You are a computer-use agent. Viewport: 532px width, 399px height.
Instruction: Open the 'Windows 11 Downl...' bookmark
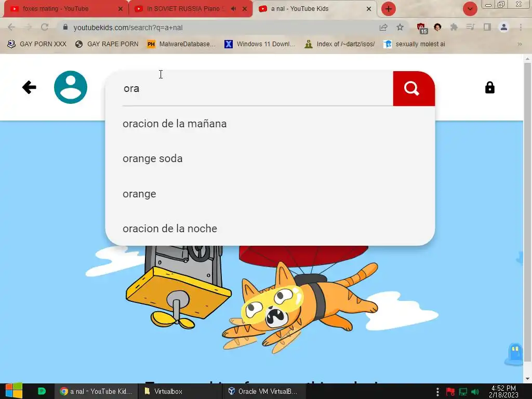[x=260, y=44]
